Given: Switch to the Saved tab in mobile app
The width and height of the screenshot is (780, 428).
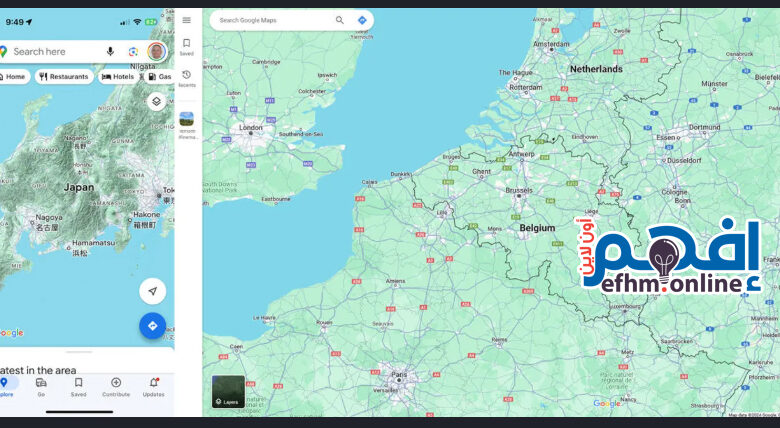Looking at the screenshot, I should coord(78,387).
